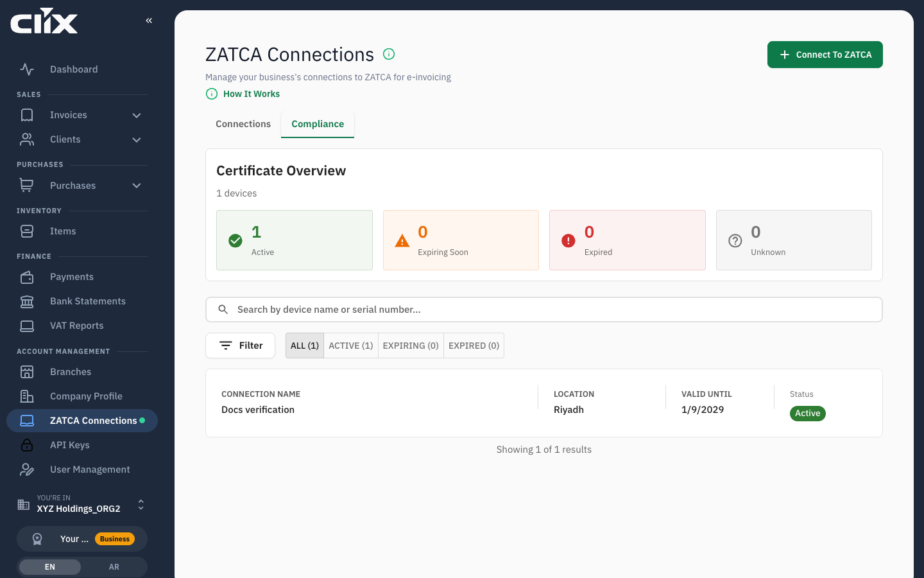
Task: Click the VAT Reports laptop icon
Action: 27,326
